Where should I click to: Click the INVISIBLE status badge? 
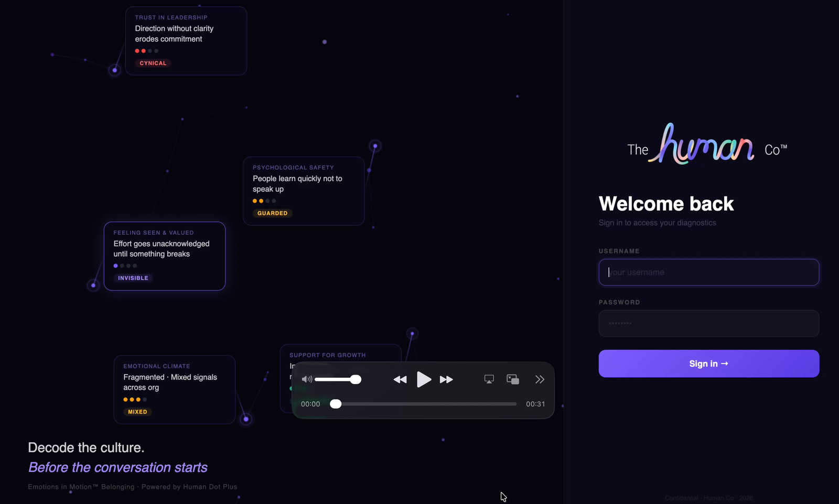133,278
